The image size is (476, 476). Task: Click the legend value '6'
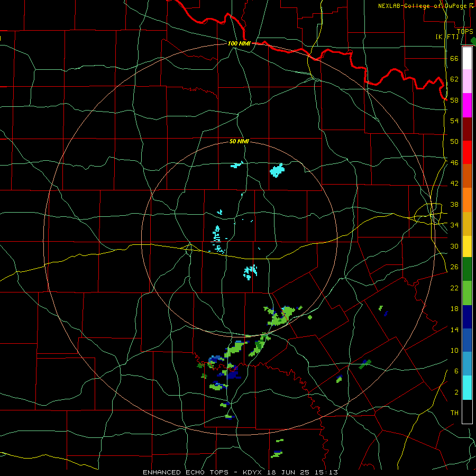[456, 371]
